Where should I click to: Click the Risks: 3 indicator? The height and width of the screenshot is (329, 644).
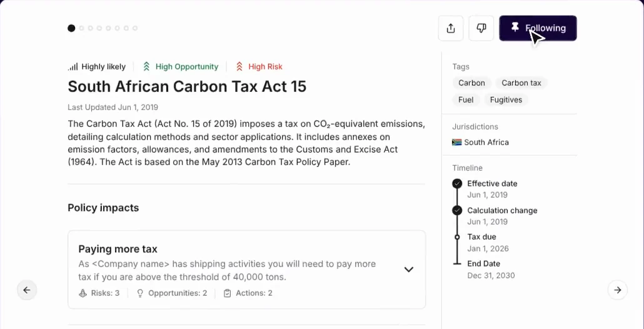pyautogui.click(x=99, y=293)
